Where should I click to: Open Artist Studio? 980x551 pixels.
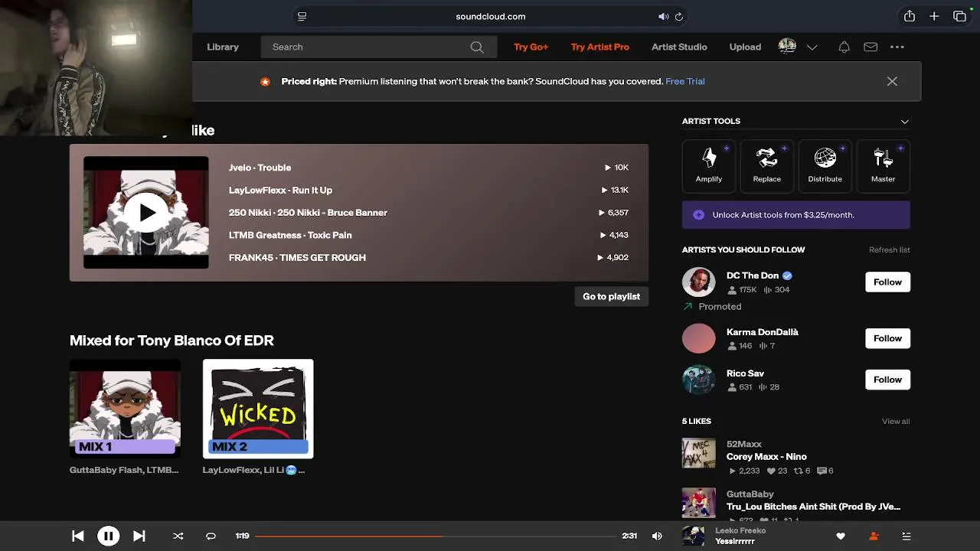point(679,47)
